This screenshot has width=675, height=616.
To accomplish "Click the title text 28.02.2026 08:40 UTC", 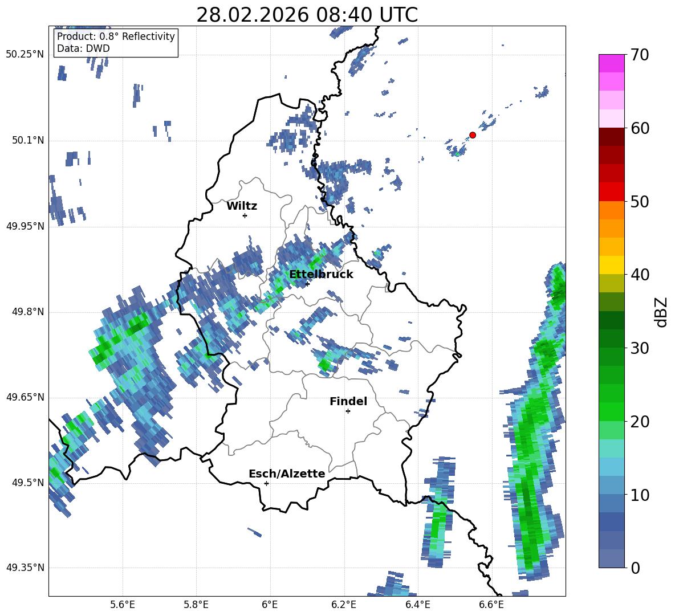I will click(307, 15).
